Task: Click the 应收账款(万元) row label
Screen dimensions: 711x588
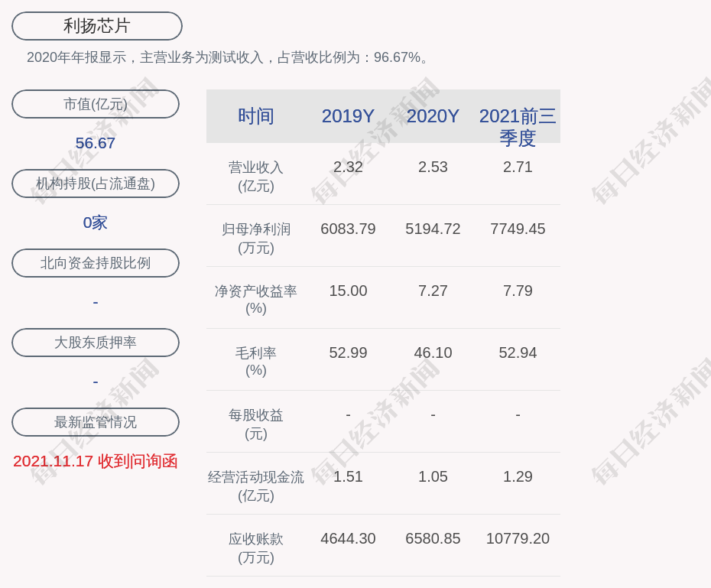Action: (256, 548)
